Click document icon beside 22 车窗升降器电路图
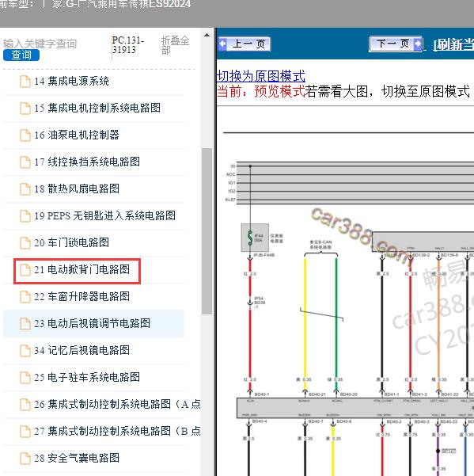 pyautogui.click(x=25, y=296)
